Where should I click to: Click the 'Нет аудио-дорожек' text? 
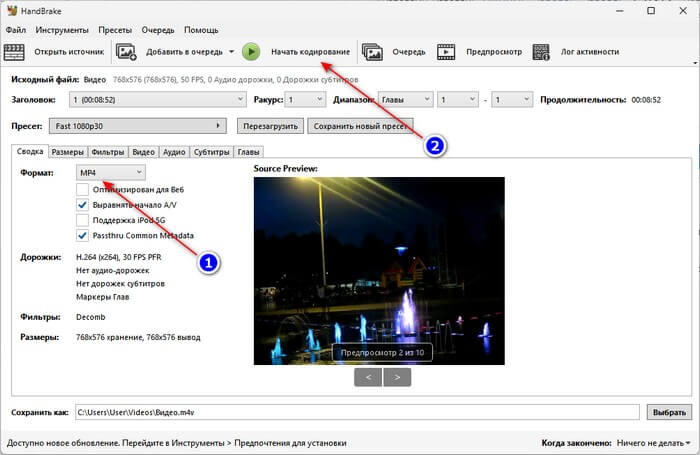[112, 271]
